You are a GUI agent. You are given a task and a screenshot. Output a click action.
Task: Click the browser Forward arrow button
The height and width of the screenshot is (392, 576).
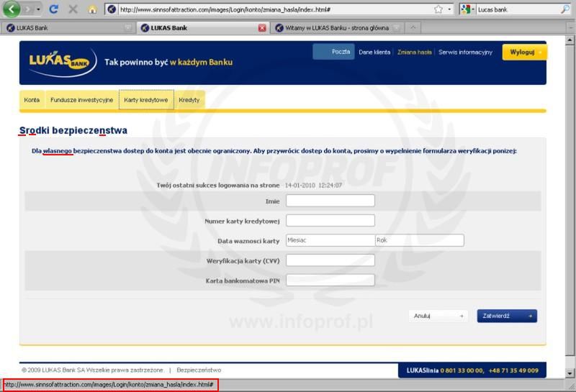(x=27, y=9)
